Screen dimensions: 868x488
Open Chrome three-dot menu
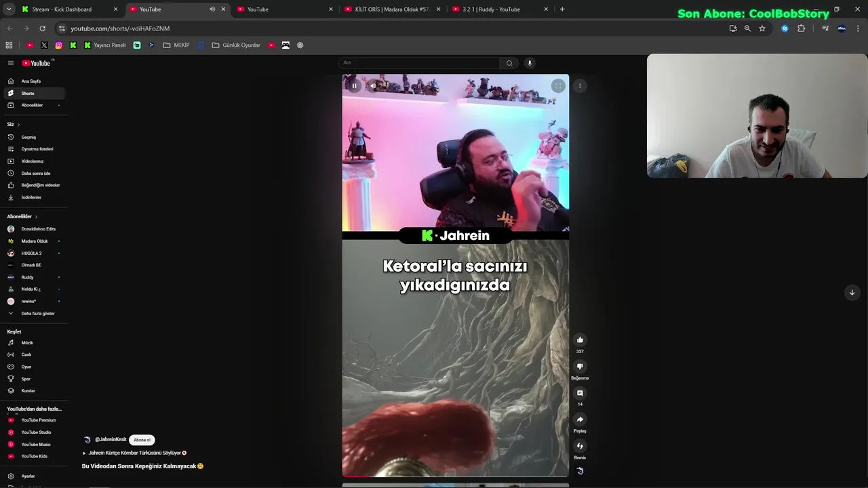pyautogui.click(x=858, y=28)
